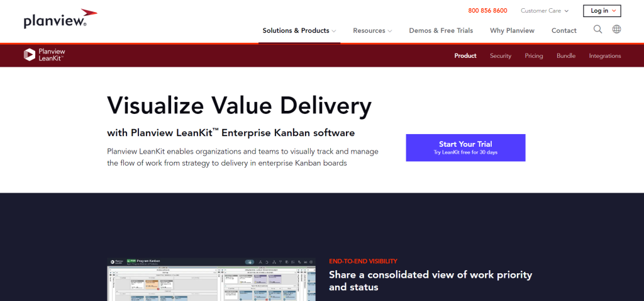644x301 pixels.
Task: Open the search magnifier icon
Action: [597, 29]
